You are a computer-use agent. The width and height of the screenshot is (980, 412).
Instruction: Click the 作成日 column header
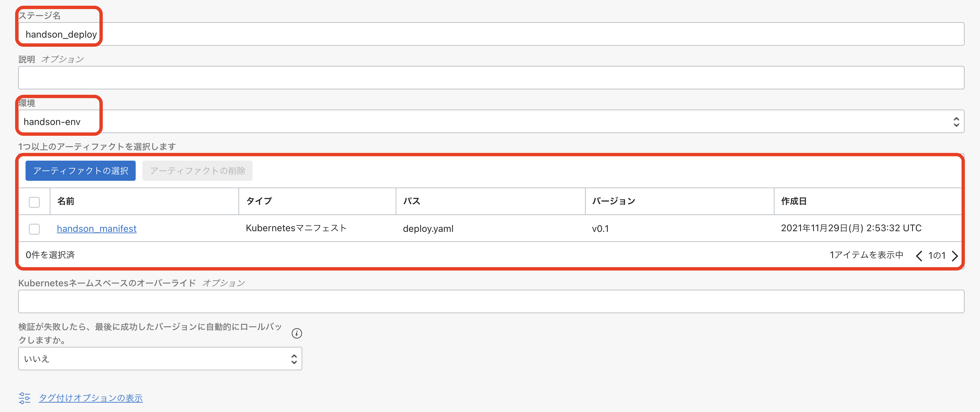(x=794, y=201)
